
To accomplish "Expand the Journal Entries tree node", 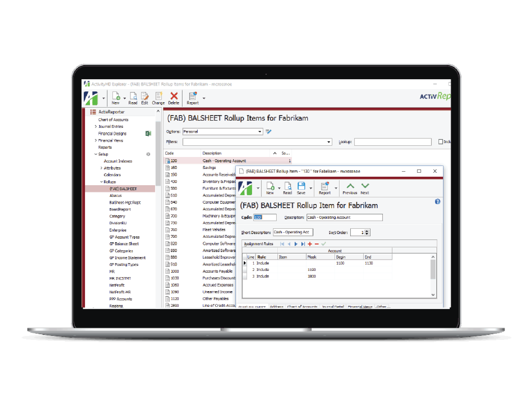I will pyautogui.click(x=96, y=127).
